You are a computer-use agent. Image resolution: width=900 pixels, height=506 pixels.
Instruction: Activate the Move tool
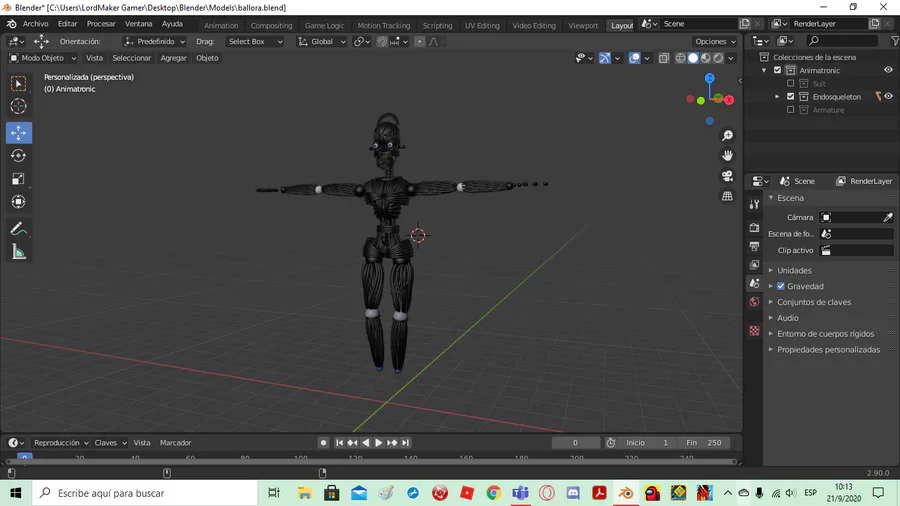pyautogui.click(x=18, y=133)
